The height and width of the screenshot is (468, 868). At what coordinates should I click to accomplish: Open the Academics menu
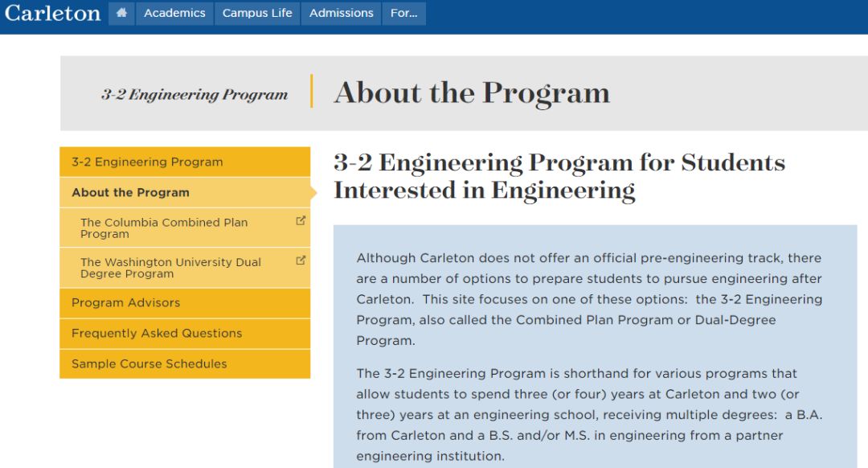174,14
